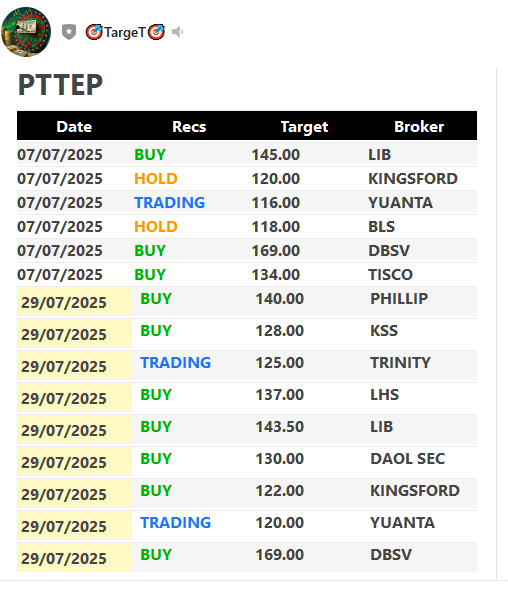508x591 pixels.
Task: Click the dart target emoji before TargeT
Action: click(x=94, y=32)
